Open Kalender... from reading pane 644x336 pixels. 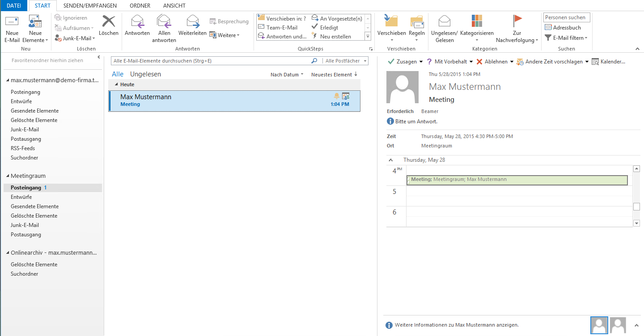point(608,62)
